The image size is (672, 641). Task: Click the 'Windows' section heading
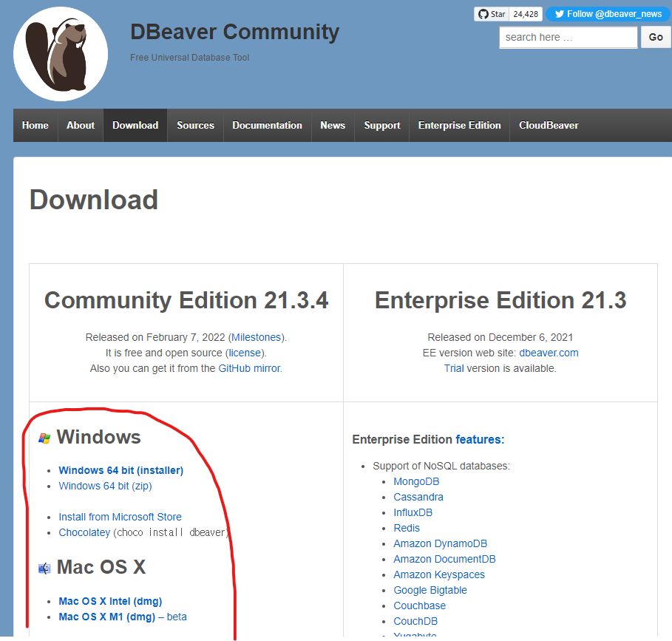(x=98, y=438)
